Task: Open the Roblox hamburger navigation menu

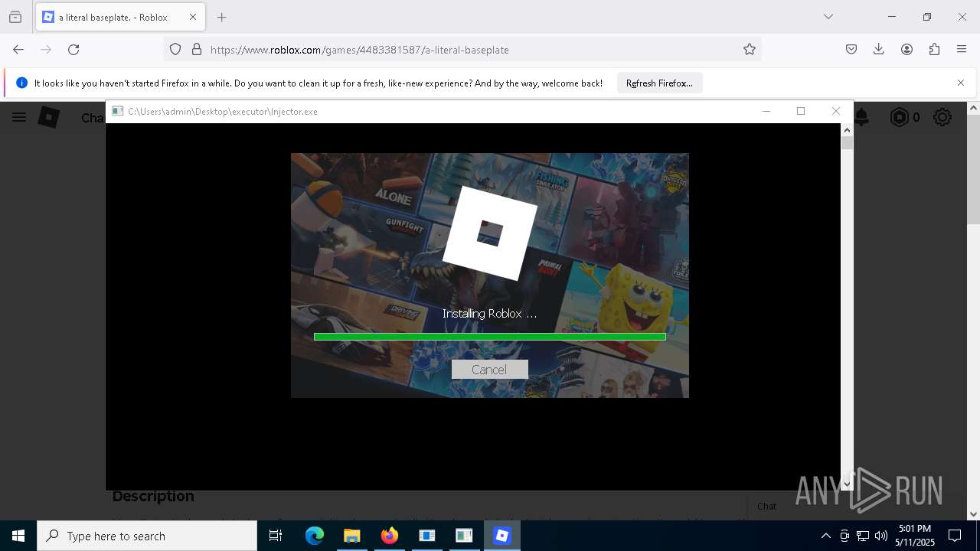Action: point(19,117)
